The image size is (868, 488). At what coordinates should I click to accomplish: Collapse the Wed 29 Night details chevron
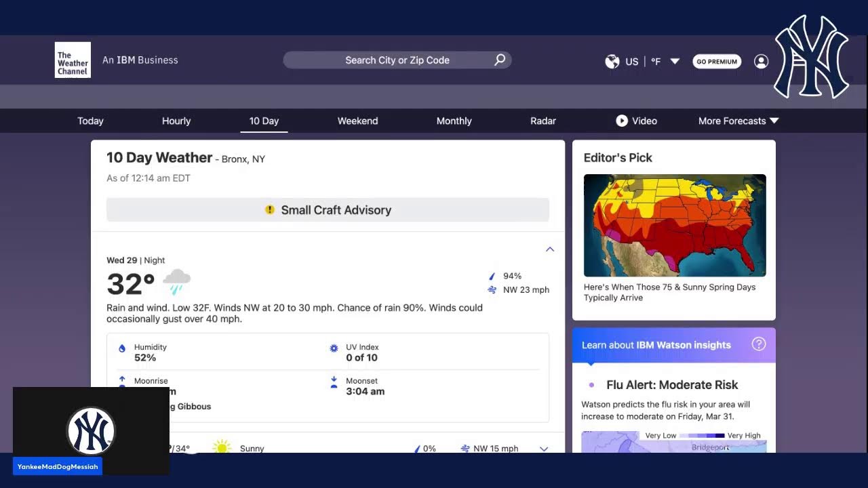[550, 249]
